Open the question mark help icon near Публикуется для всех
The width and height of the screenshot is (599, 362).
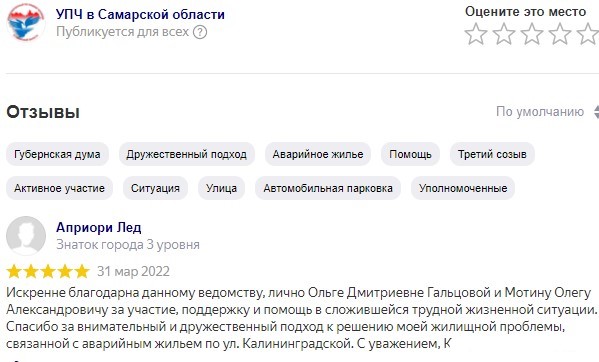click(x=200, y=32)
